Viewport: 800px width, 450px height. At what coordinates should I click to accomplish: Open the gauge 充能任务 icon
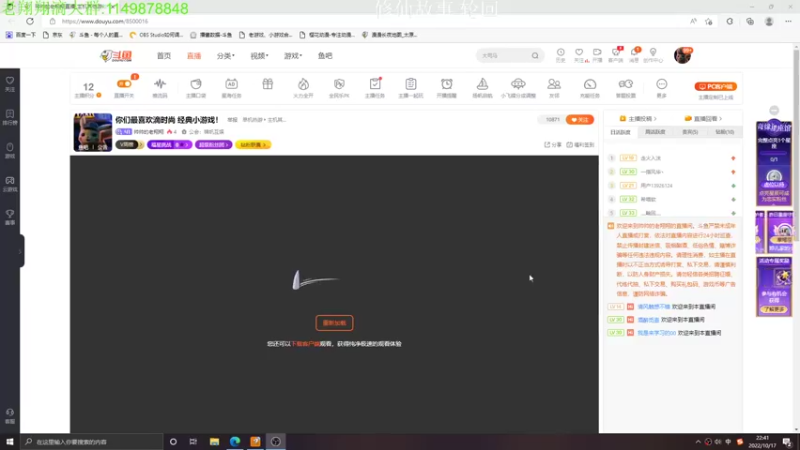[590, 87]
